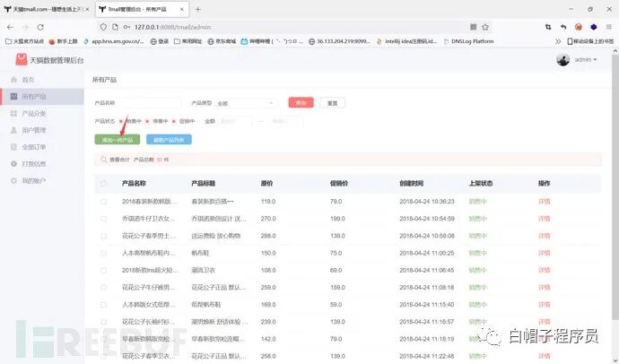619x364 pixels.
Task: Click the shield icon in the address bar
Action: pos(103,27)
